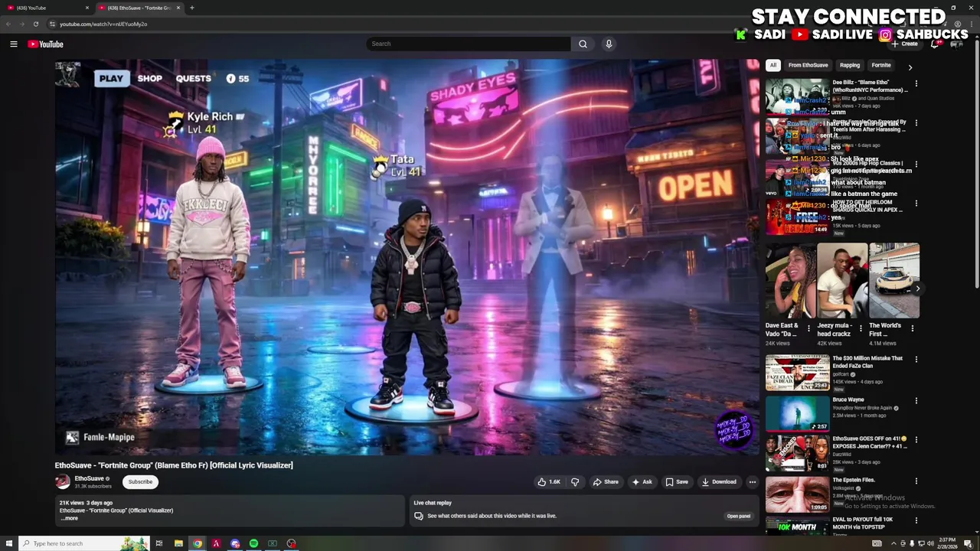The image size is (980, 551).
Task: Select the From EthoSuave filter chip
Action: click(808, 65)
